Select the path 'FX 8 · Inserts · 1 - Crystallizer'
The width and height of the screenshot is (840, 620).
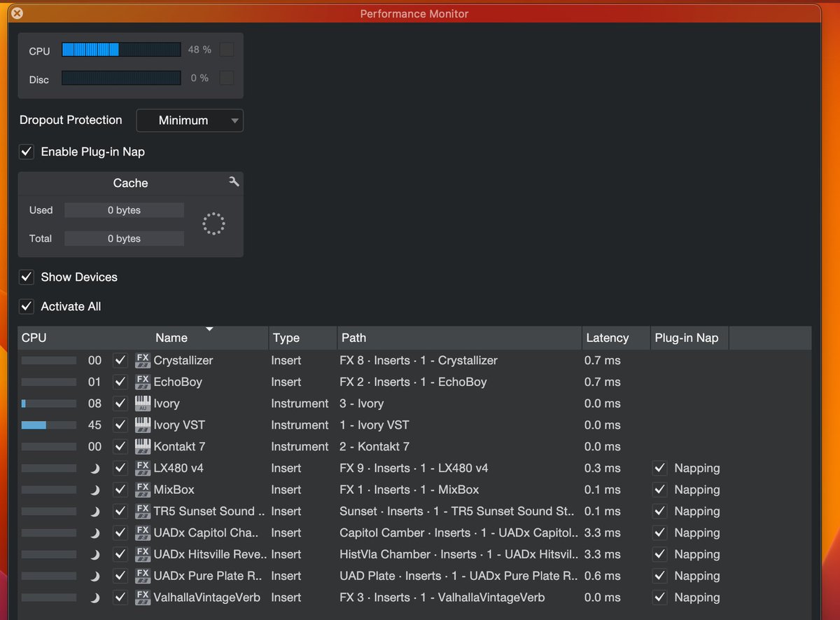pyautogui.click(x=419, y=361)
